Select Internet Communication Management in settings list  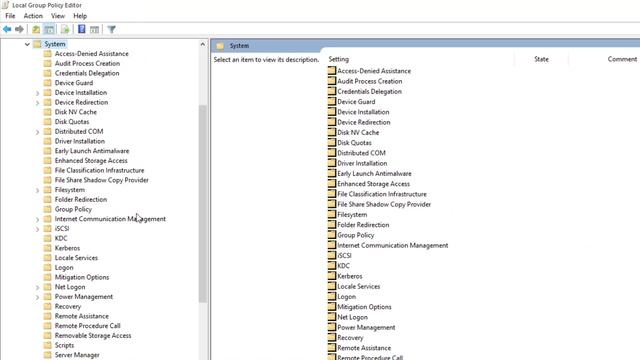pyautogui.click(x=393, y=245)
